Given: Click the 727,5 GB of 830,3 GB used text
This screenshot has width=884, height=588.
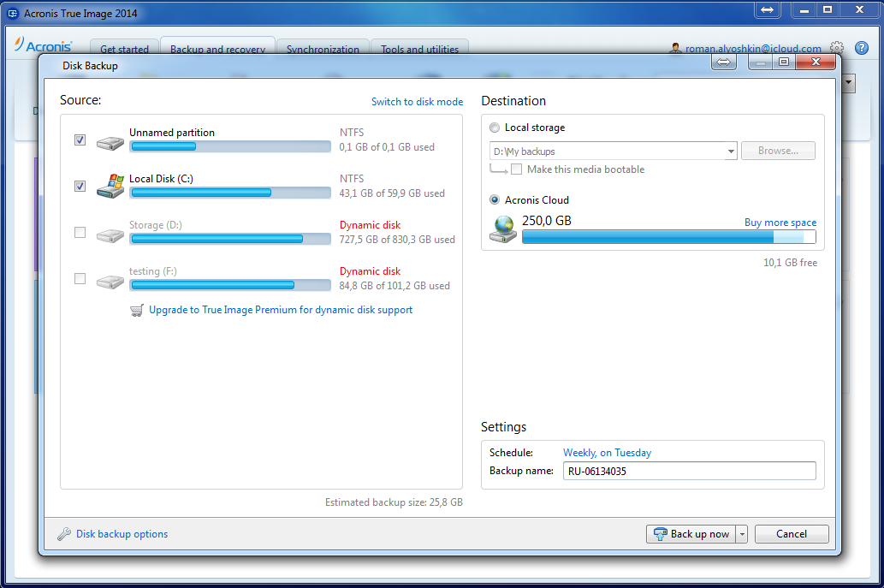Looking at the screenshot, I should coord(397,240).
